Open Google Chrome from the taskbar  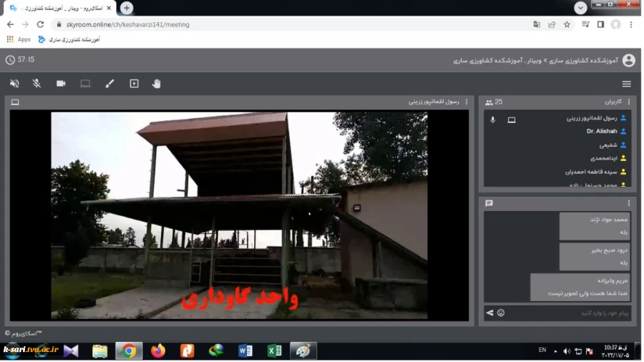click(129, 351)
